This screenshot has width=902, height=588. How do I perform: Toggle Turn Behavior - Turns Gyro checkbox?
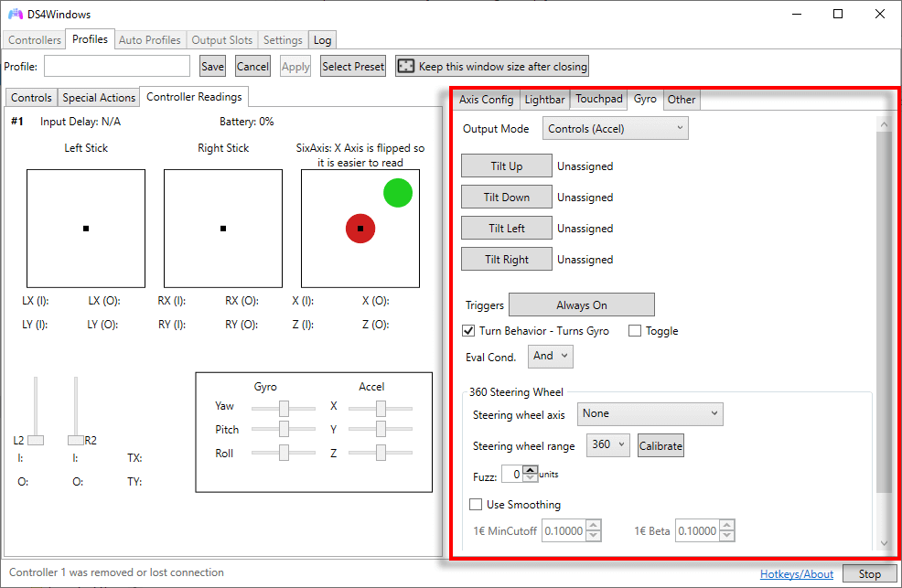click(x=468, y=330)
